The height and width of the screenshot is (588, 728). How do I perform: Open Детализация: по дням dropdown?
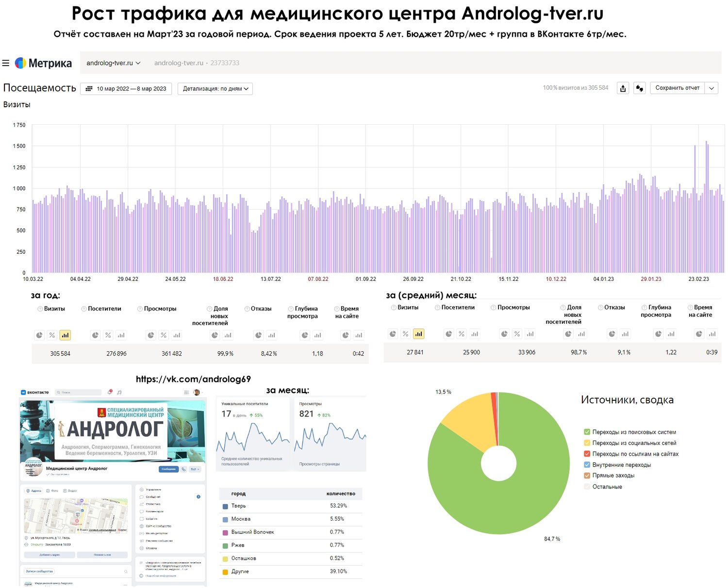pos(215,89)
